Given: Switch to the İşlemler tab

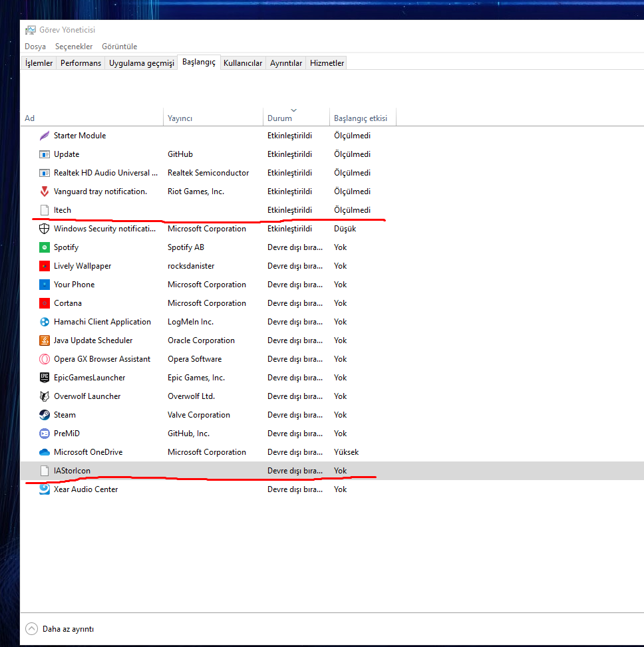Looking at the screenshot, I should (x=39, y=63).
